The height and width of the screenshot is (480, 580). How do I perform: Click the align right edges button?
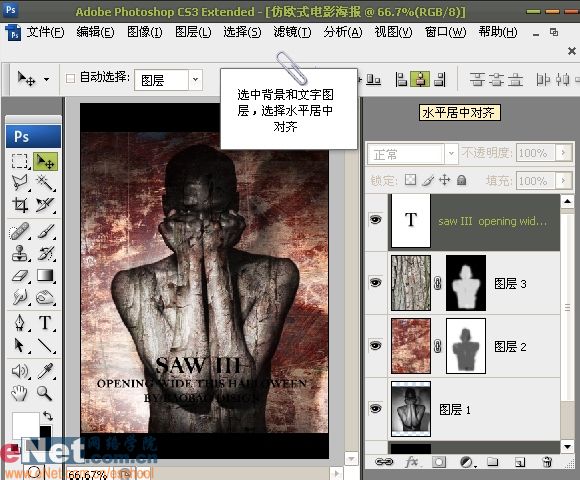point(440,79)
